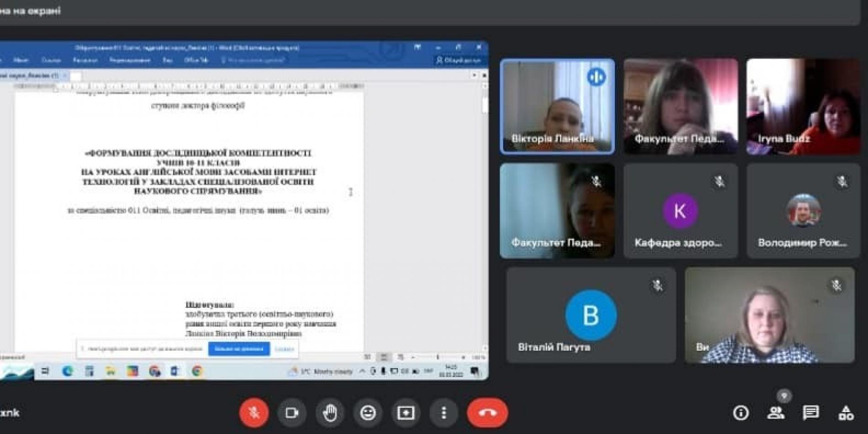This screenshot has width=868, height=434.
Task: Open the View ribbon tab in Word
Action: pyautogui.click(x=167, y=60)
